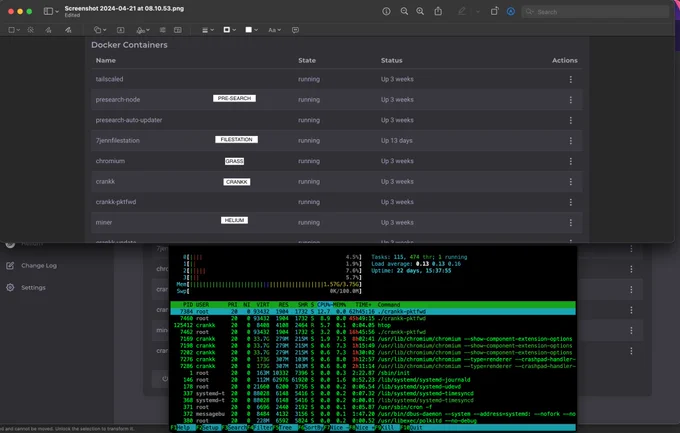This screenshot has width=680, height=433.
Task: Click F2 Setup in htop footer
Action: tap(208, 428)
